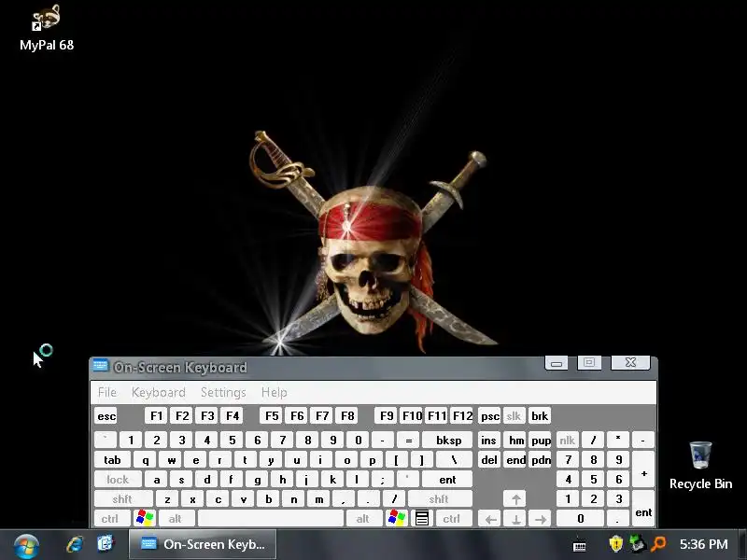Click the second quick-launch taskbar icon

tap(106, 543)
